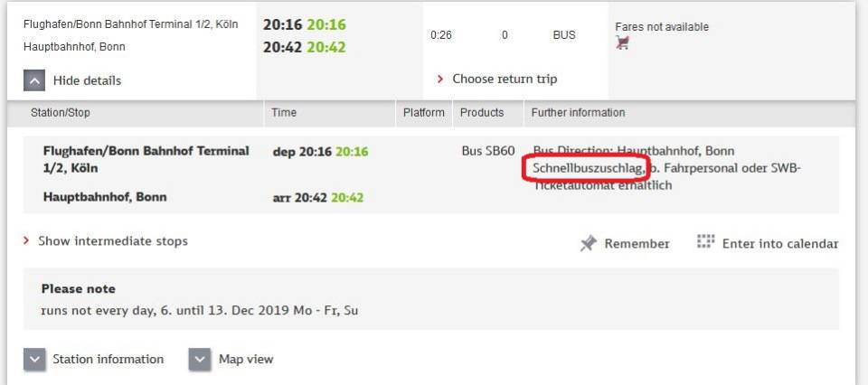Click the Remember link text
Viewport: 868px width, 385px height.
click(637, 243)
